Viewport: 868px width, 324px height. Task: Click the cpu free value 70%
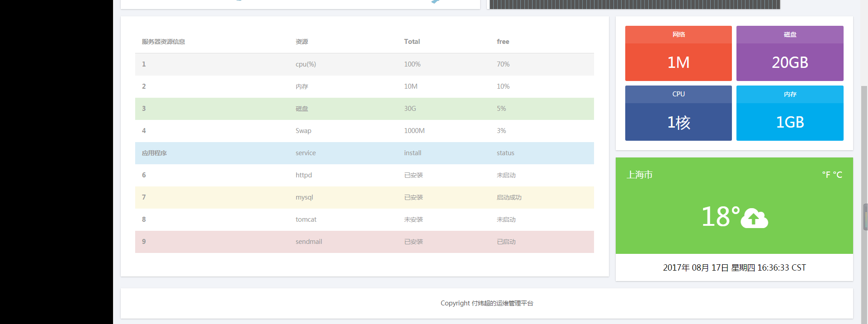tap(503, 64)
